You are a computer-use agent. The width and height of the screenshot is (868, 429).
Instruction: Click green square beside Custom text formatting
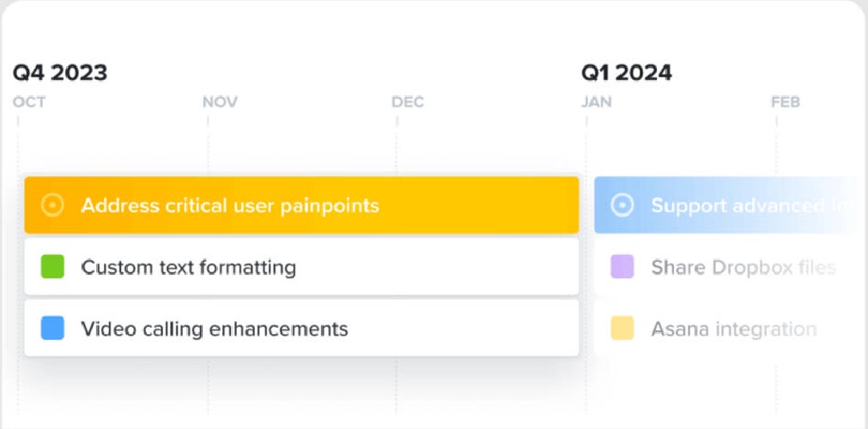[x=53, y=267]
